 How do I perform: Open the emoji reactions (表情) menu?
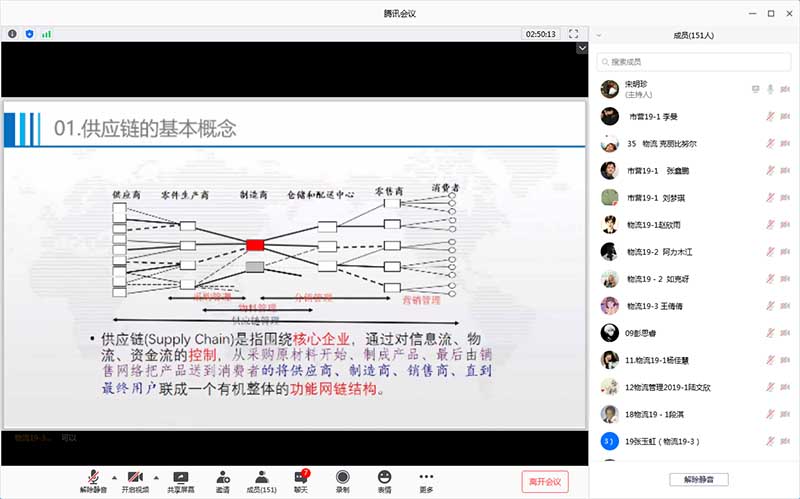[x=384, y=481]
